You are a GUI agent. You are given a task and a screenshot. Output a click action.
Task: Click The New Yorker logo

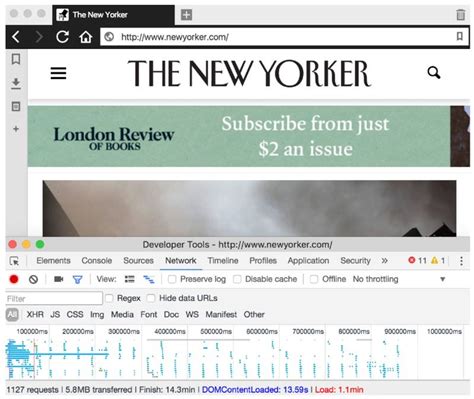[249, 73]
